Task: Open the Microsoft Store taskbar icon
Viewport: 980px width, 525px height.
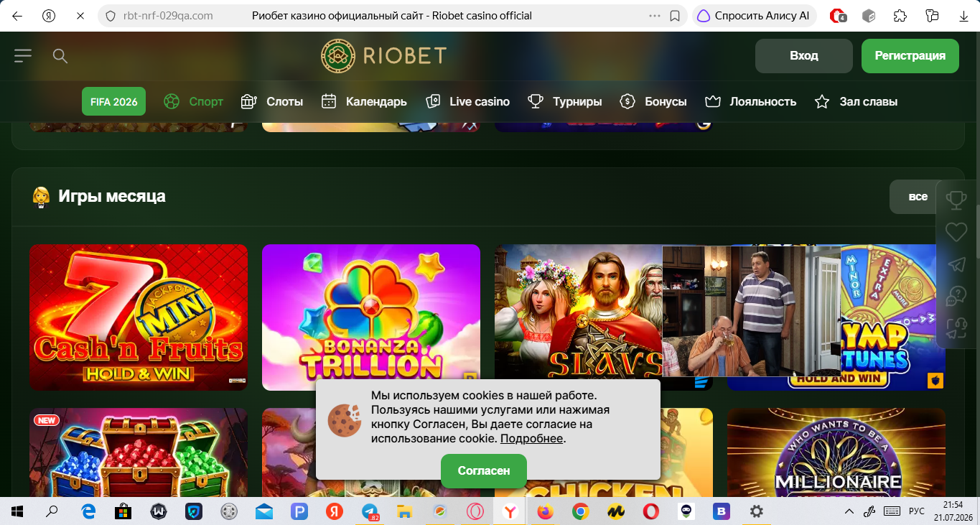Action: click(x=123, y=511)
